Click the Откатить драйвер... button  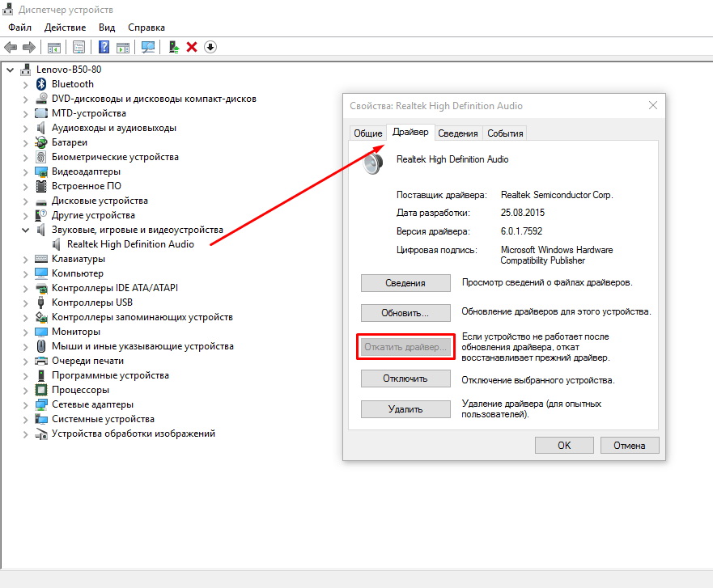(x=405, y=347)
